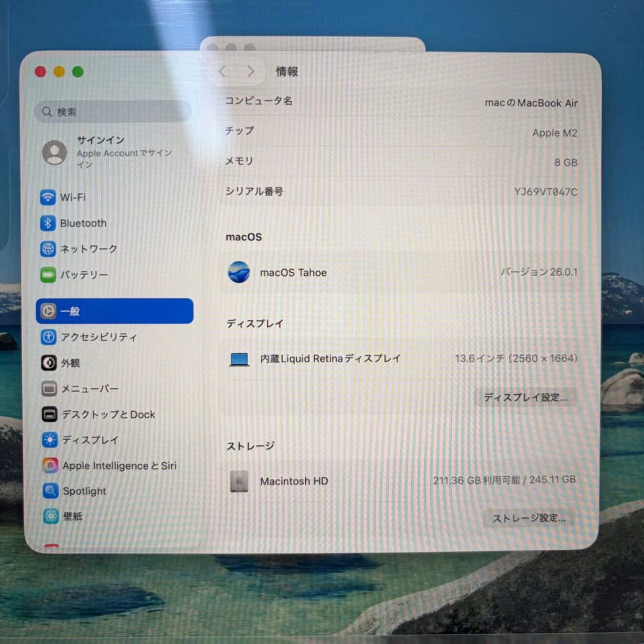Open Wi-Fi settings icon in sidebar

48,197
